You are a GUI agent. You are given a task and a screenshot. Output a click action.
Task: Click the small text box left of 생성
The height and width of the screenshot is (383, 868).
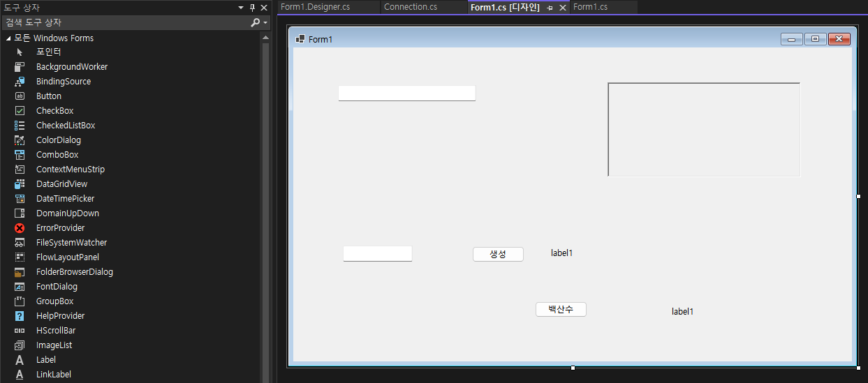[x=378, y=254]
